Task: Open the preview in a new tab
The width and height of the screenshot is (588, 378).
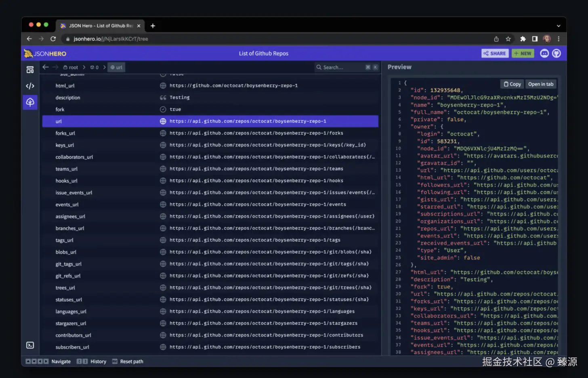Action: click(x=541, y=84)
